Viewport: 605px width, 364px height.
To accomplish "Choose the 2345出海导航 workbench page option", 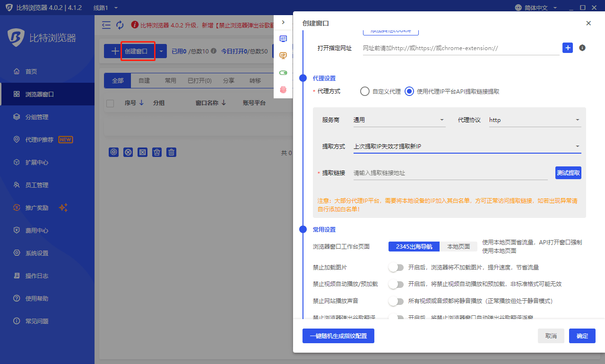I will click(414, 246).
